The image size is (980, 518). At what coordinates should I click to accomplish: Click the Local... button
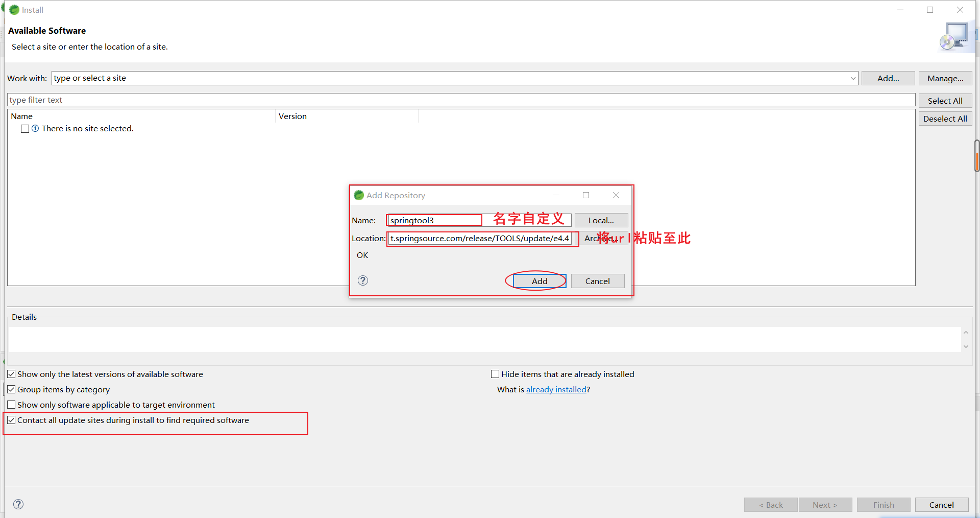(x=601, y=220)
